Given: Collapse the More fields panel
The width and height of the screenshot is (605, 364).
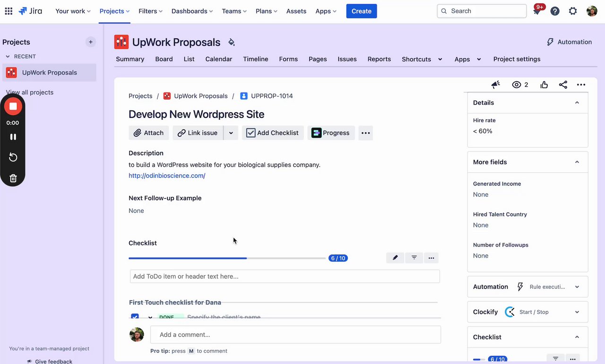Looking at the screenshot, I should click(x=577, y=162).
